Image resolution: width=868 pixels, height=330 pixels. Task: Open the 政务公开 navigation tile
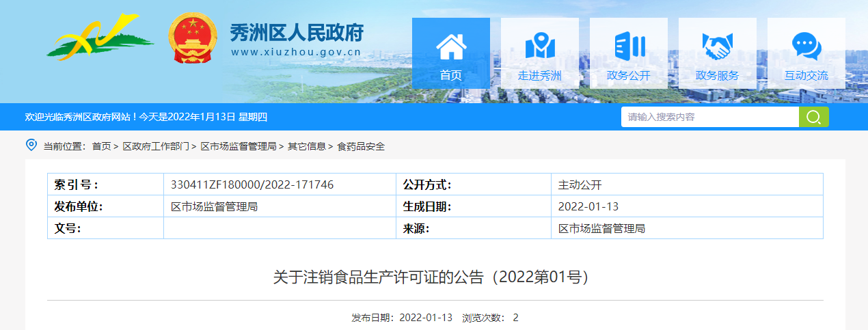click(629, 53)
